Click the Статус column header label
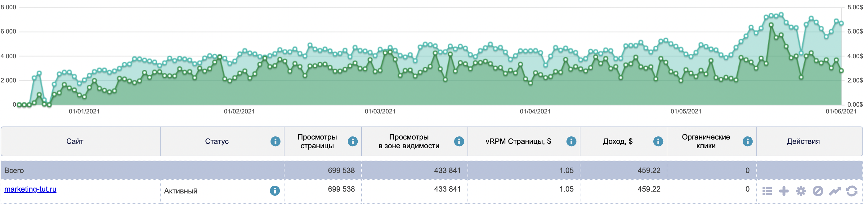The image size is (868, 204). coord(217,141)
